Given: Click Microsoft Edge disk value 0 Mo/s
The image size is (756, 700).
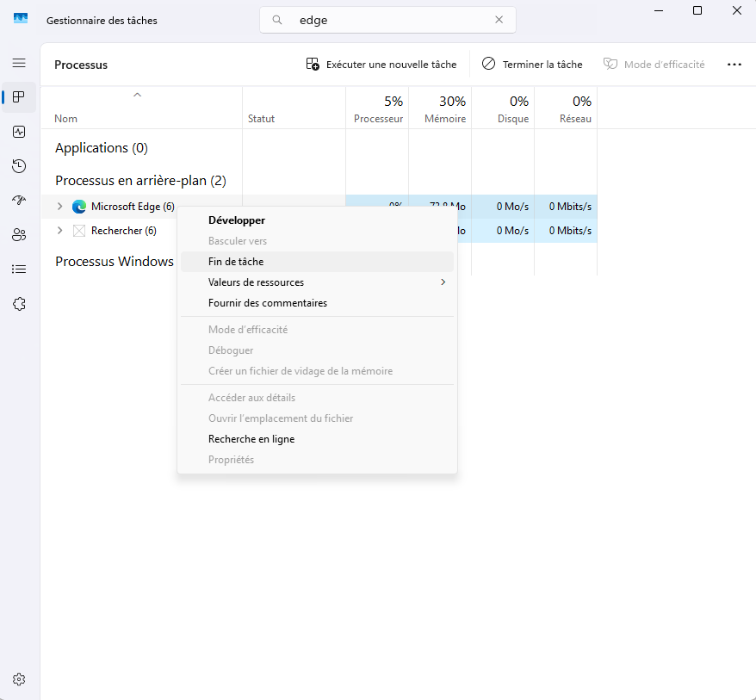Looking at the screenshot, I should (512, 207).
